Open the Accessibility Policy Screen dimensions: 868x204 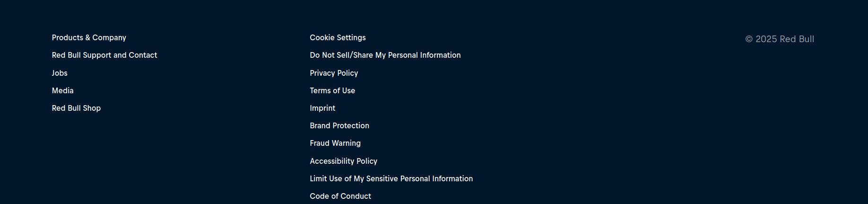[x=343, y=161]
